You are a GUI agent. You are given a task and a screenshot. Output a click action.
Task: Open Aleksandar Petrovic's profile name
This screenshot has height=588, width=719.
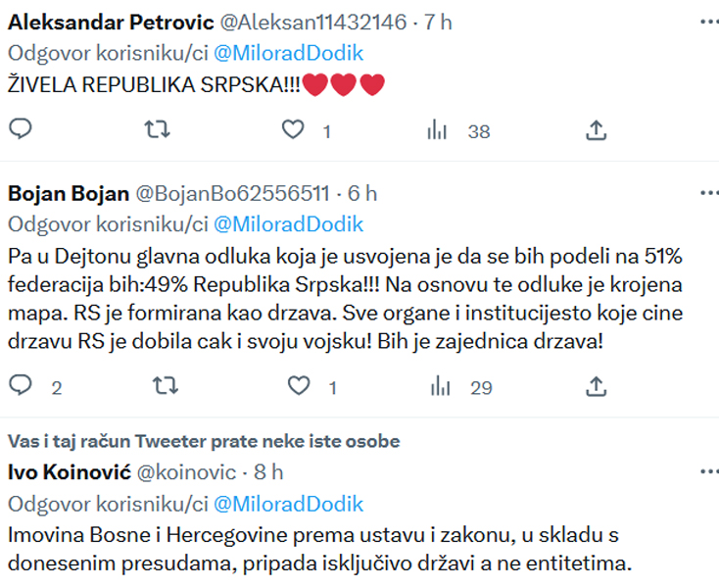pos(111,23)
